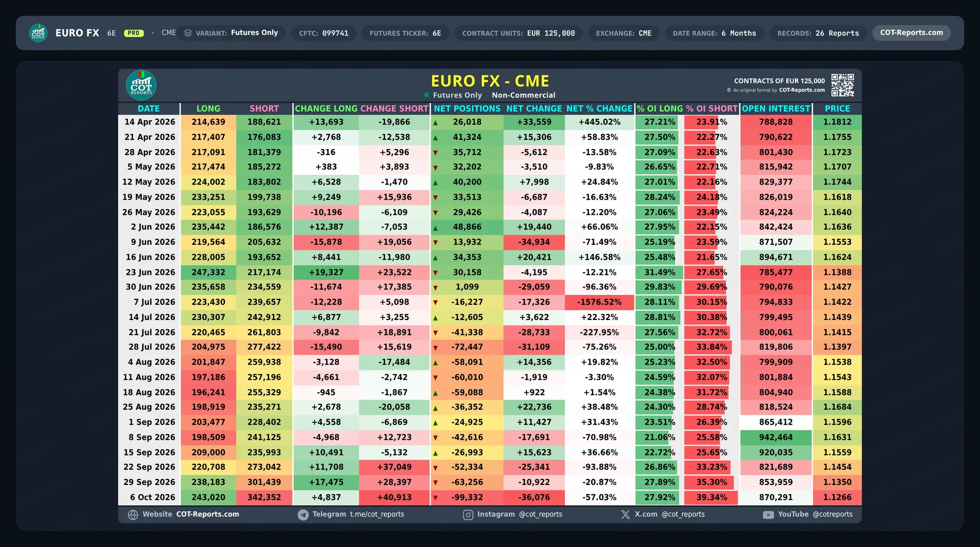Click the 1.1812 price cell

pyautogui.click(x=837, y=122)
